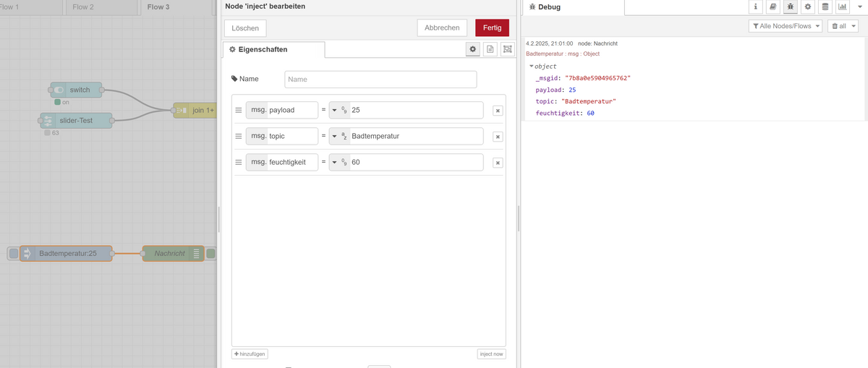The height and width of the screenshot is (368, 868).
Task: Remove the msg.topic property row
Action: [498, 137]
